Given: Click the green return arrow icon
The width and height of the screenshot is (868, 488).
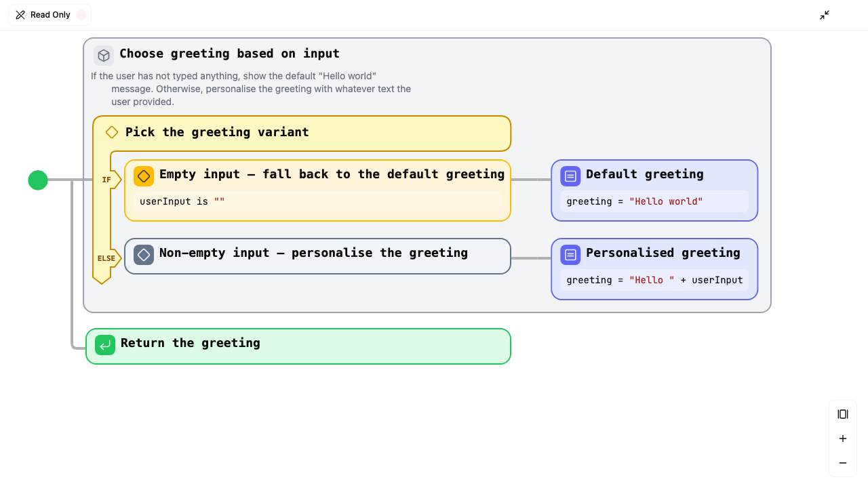Looking at the screenshot, I should (x=105, y=345).
